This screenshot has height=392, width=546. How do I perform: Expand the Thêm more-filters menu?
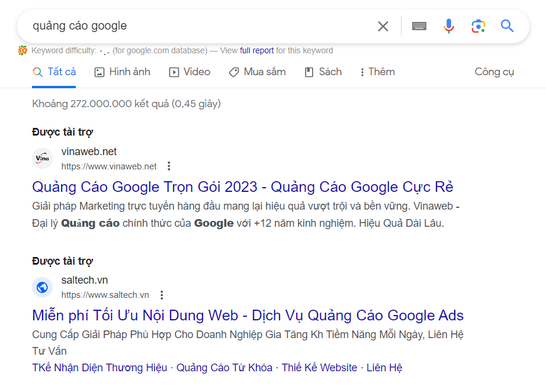tap(377, 72)
